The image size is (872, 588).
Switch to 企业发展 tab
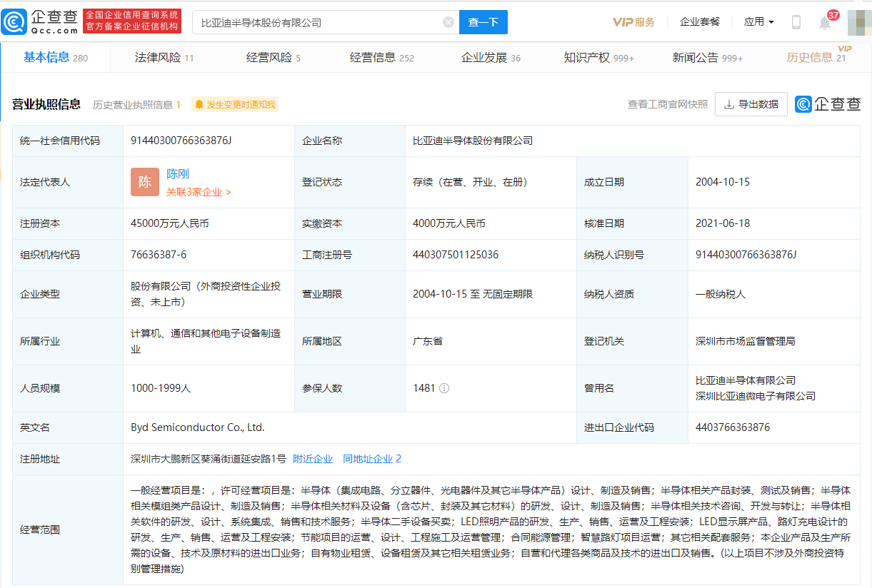(x=491, y=58)
